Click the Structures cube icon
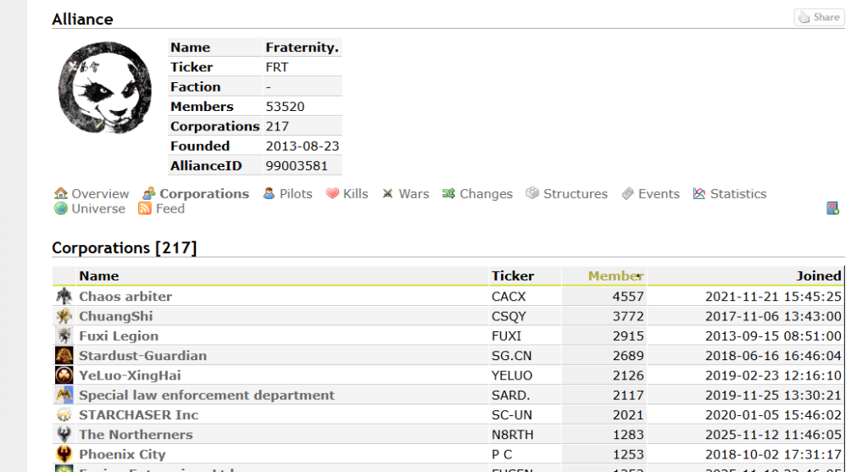This screenshot has height=472, width=868. [532, 193]
